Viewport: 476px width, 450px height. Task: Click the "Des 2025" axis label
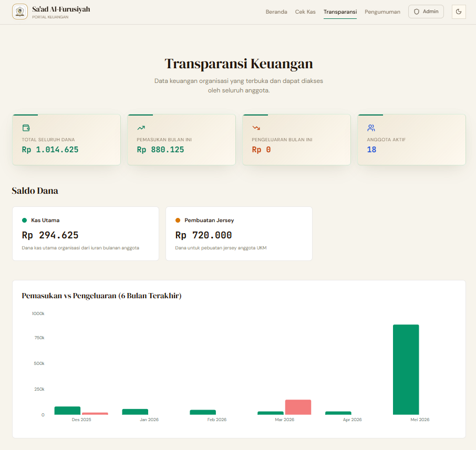tap(81, 420)
